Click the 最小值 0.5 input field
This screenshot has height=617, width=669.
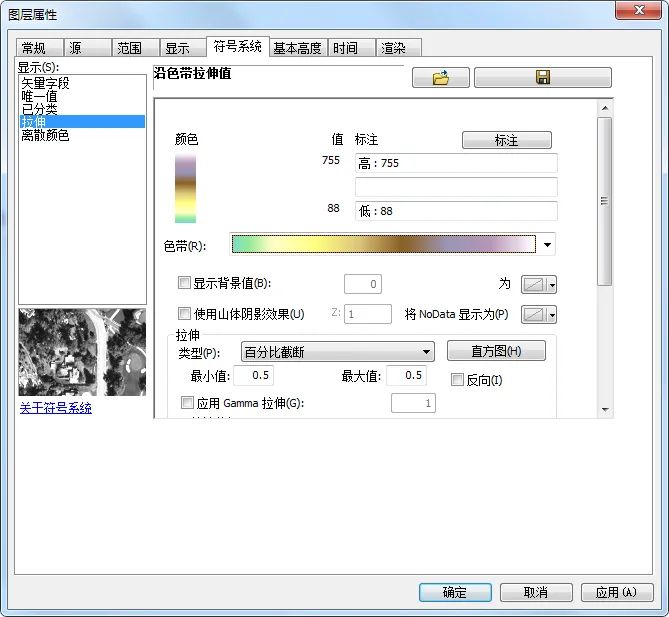point(254,375)
